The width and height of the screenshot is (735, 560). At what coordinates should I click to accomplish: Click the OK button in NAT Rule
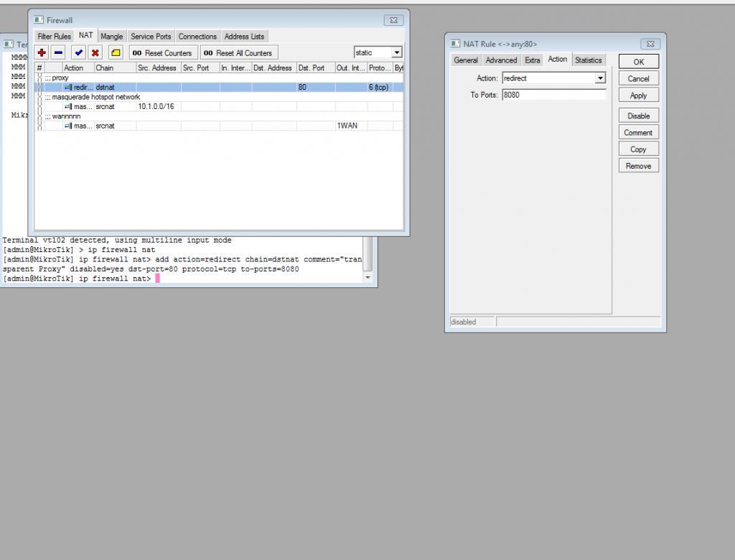(638, 62)
